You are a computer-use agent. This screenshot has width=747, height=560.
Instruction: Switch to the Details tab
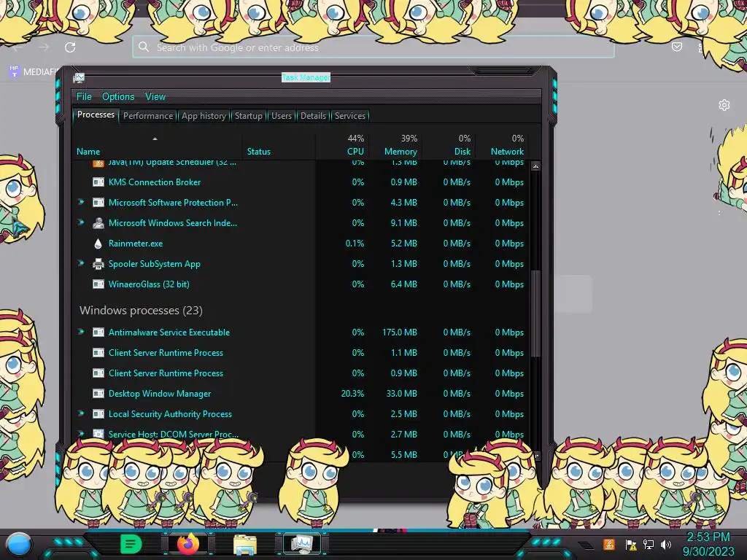coord(313,116)
